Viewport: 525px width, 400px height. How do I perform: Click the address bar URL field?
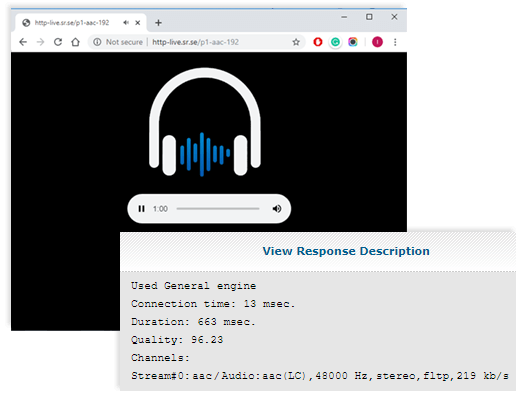(x=196, y=42)
